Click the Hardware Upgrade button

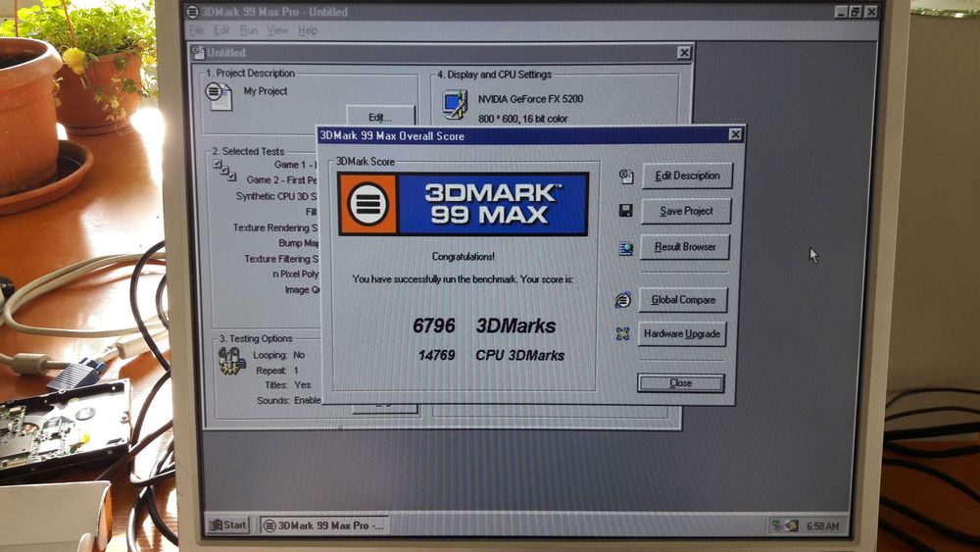coord(682,333)
